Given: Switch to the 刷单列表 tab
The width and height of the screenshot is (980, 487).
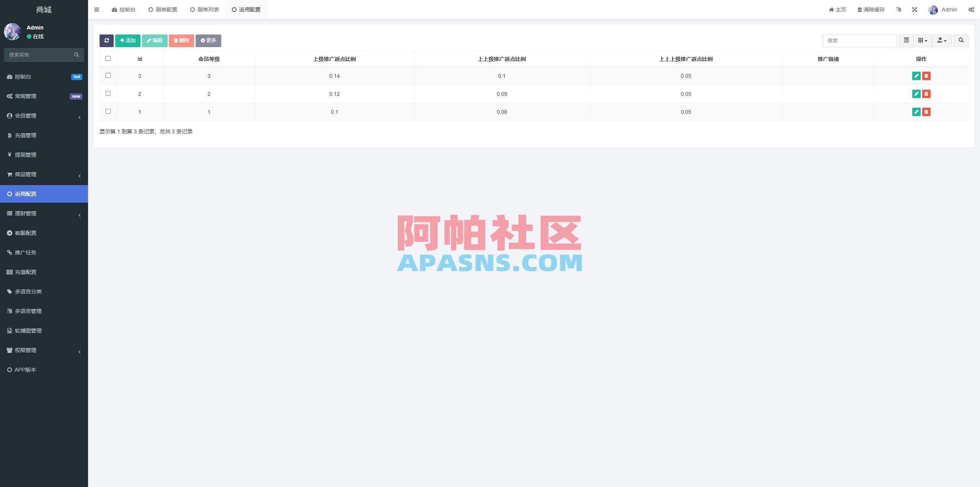Looking at the screenshot, I should (204, 9).
